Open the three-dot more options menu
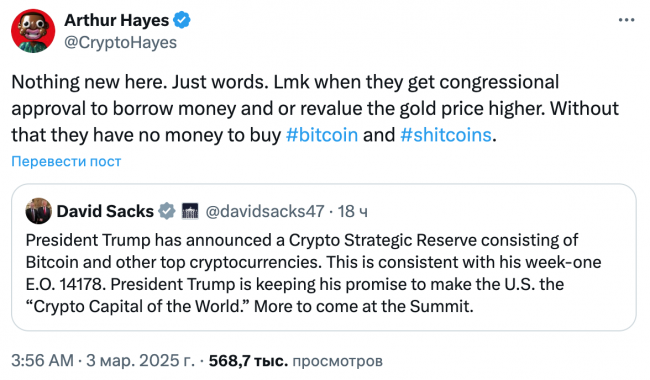The height and width of the screenshot is (380, 650). pyautogui.click(x=626, y=20)
